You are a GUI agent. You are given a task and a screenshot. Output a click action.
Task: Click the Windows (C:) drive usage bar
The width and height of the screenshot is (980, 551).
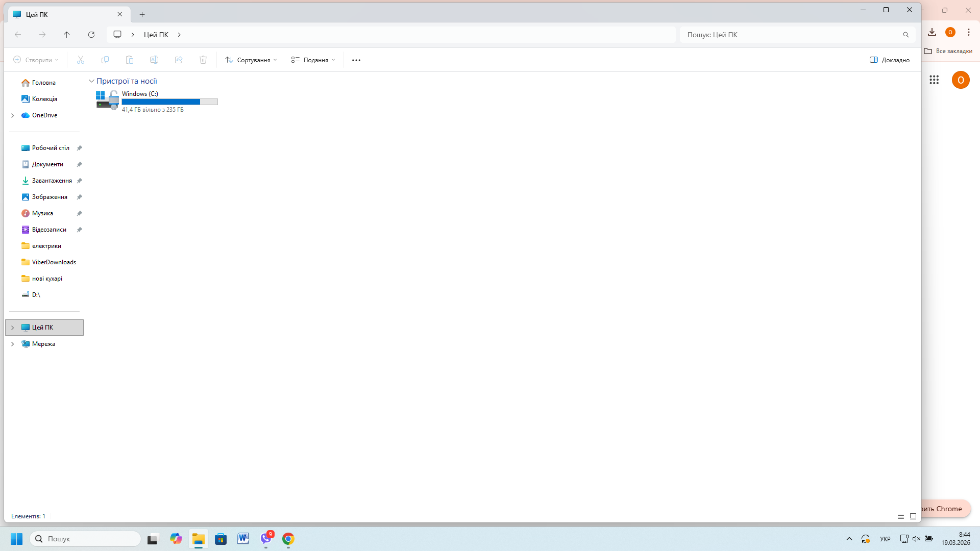tap(169, 102)
